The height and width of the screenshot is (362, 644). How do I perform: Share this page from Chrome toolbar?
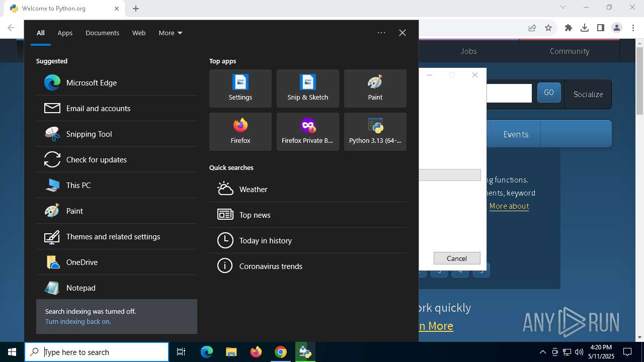tap(532, 28)
